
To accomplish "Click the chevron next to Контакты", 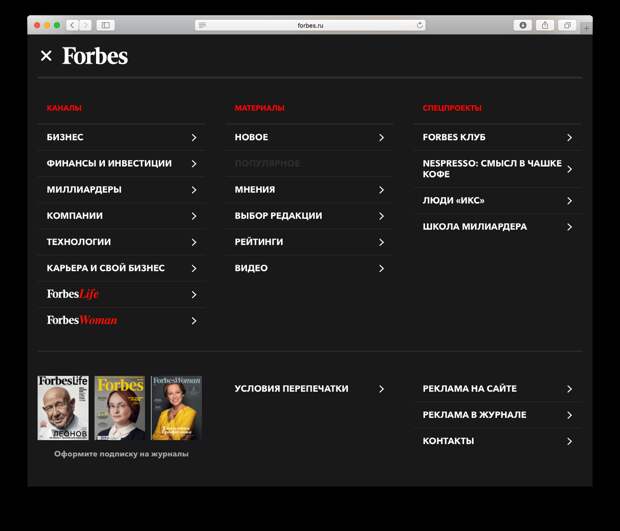I will click(x=569, y=441).
